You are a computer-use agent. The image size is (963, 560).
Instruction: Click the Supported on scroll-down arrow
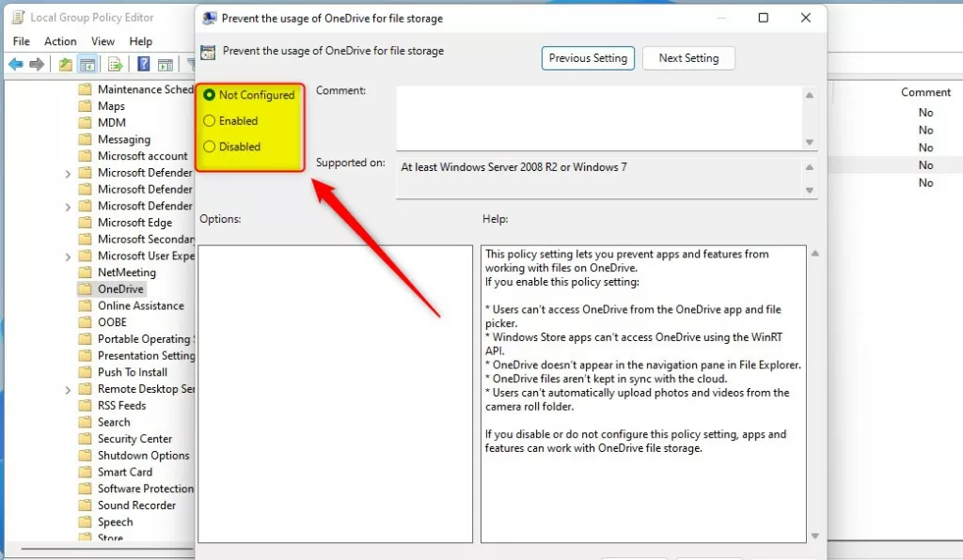810,190
